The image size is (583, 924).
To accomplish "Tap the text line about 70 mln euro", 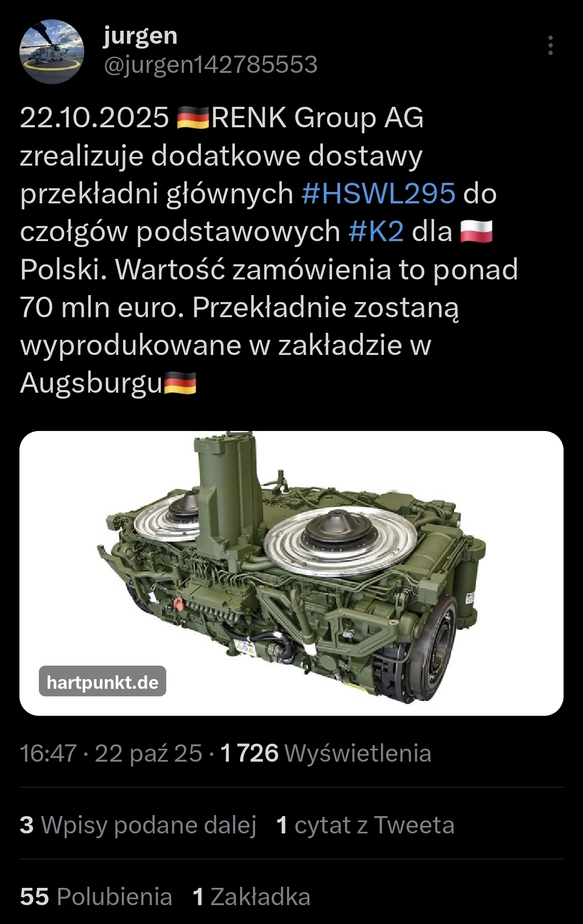I will tap(240, 307).
